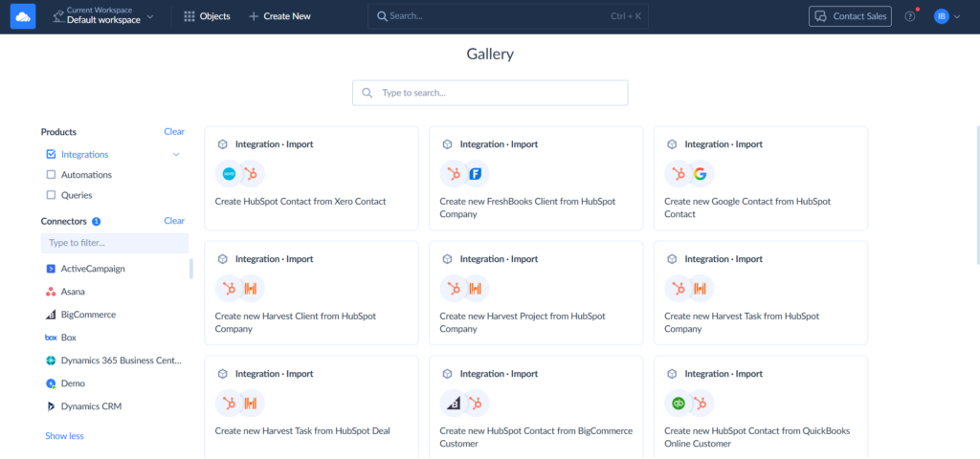Open Create new Google Contact from HubSpot Contact
980x459 pixels.
tap(761, 178)
